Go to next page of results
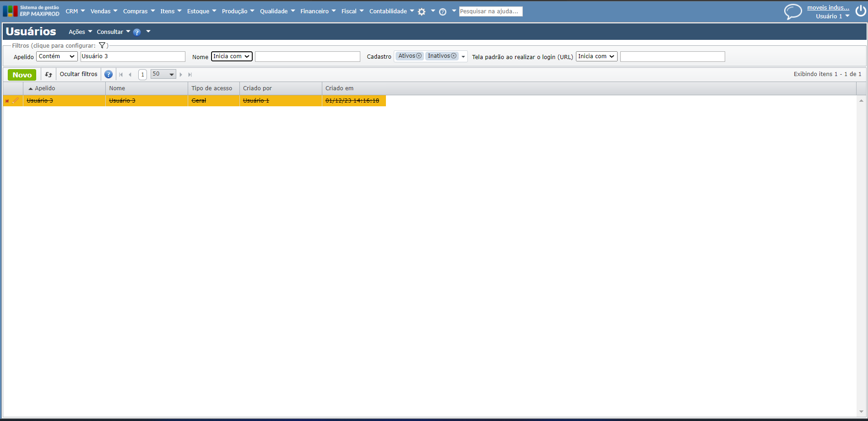This screenshot has height=421, width=868. [181, 75]
